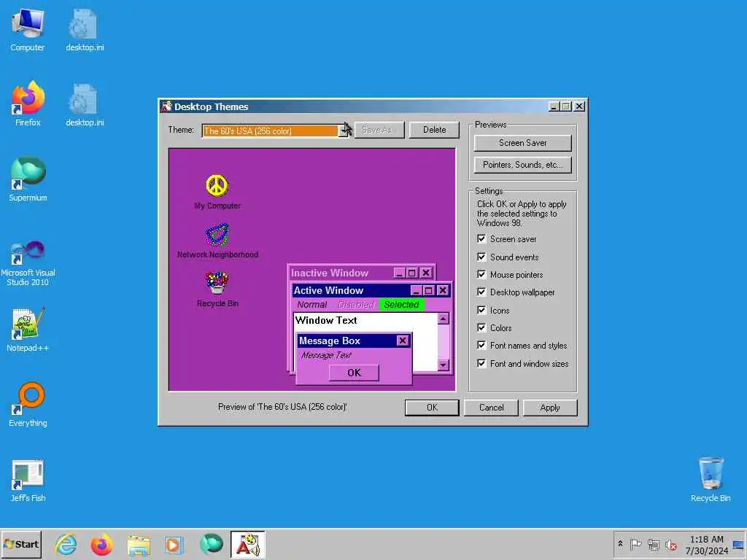Click preview scrollbar up arrow
The height and width of the screenshot is (560, 747).
coord(443,319)
